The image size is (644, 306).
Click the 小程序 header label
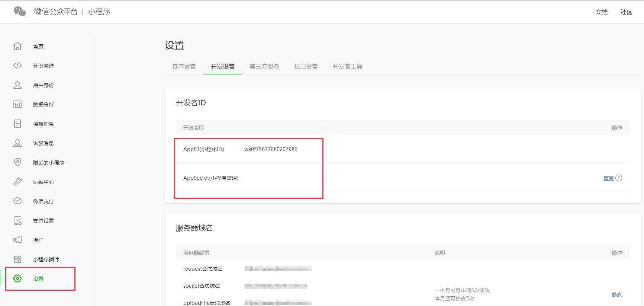pos(99,12)
